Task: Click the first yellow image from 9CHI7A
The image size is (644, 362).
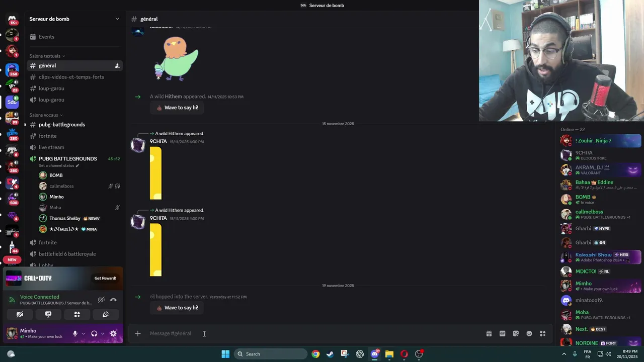Action: click(155, 173)
